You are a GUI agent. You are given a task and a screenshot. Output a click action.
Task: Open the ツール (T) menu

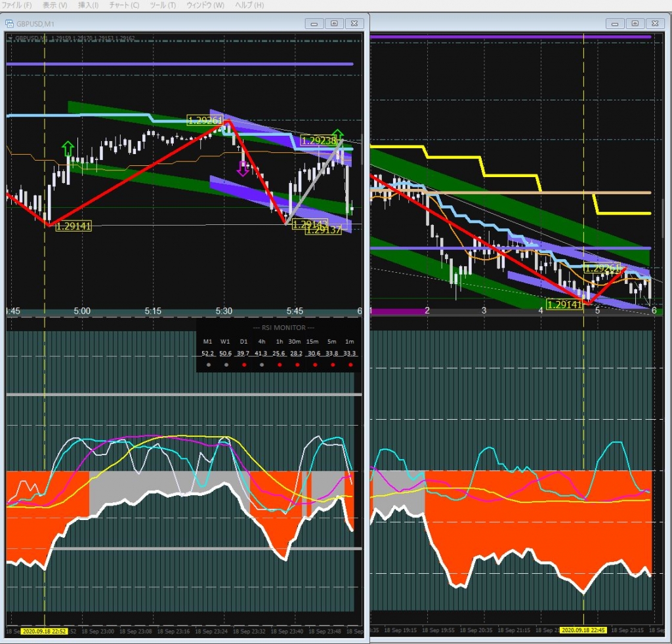click(x=163, y=5)
